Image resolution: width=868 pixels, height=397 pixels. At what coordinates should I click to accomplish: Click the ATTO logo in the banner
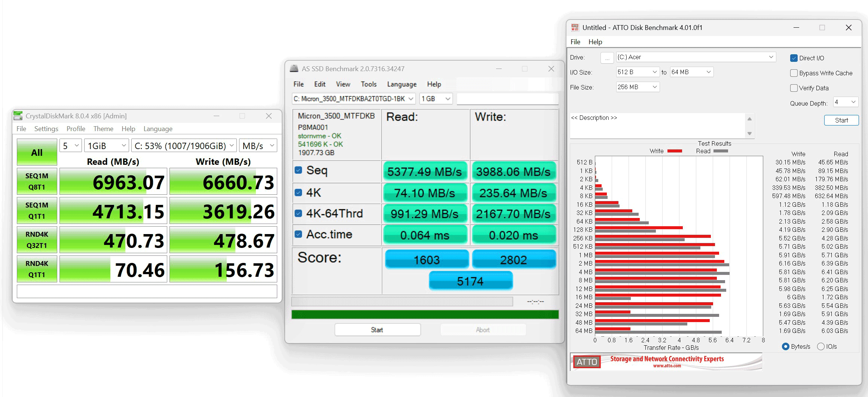point(587,362)
